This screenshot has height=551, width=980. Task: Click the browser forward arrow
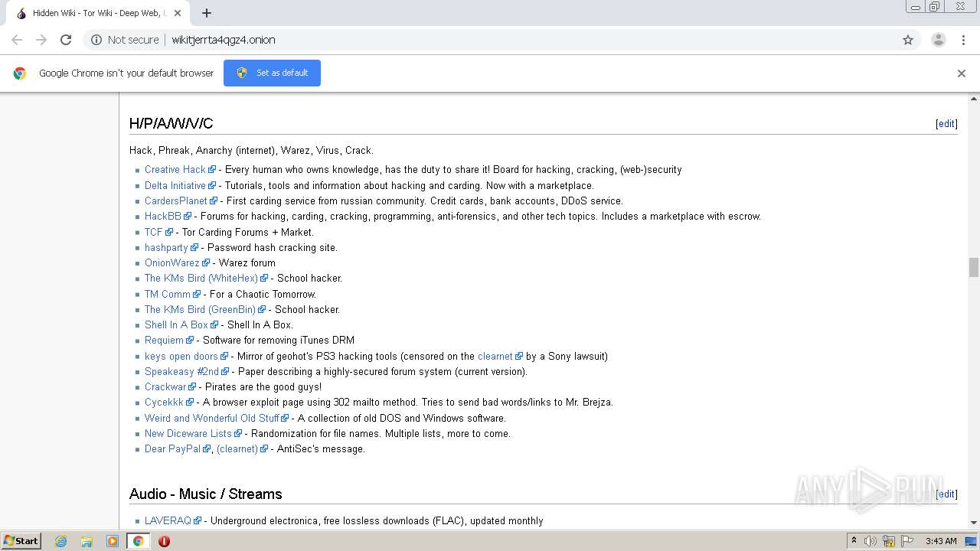pyautogui.click(x=41, y=40)
